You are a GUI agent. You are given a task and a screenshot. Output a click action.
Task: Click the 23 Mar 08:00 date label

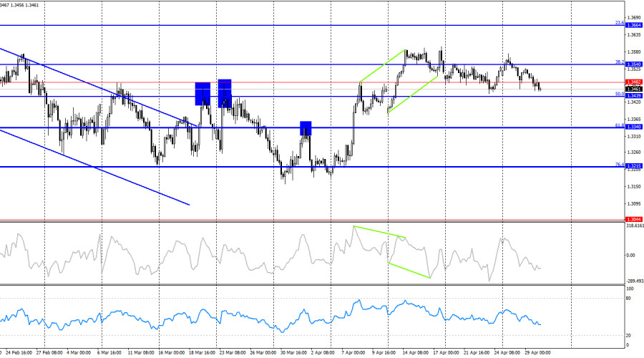(233, 353)
